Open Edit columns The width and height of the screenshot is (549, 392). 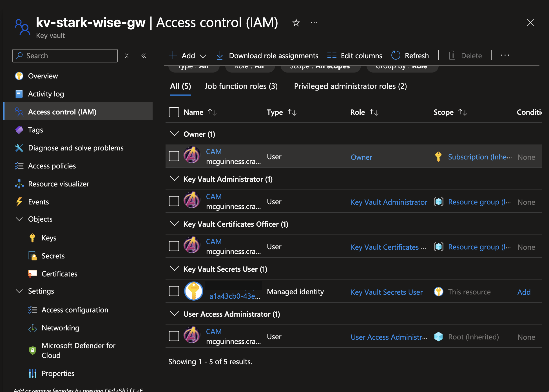(355, 56)
